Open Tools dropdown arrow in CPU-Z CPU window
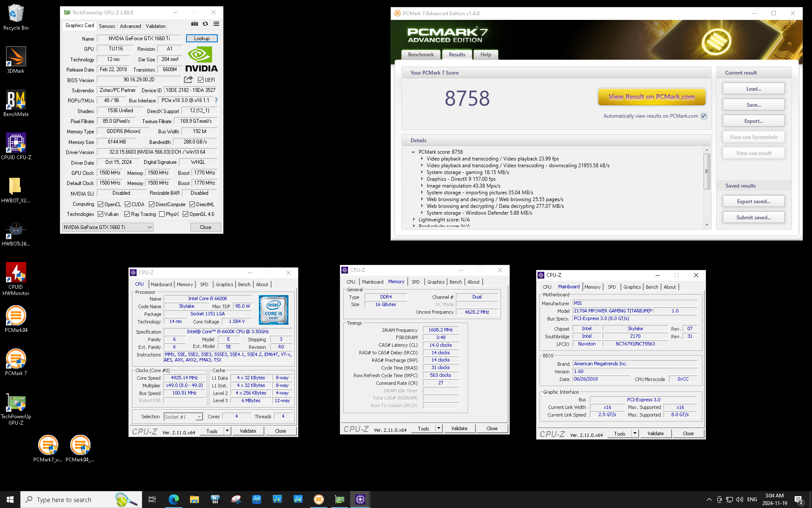812x508 pixels. pyautogui.click(x=227, y=431)
